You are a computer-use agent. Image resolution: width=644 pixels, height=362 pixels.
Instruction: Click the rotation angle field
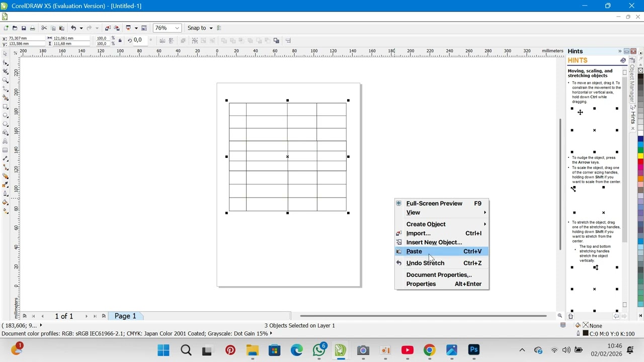click(x=140, y=40)
